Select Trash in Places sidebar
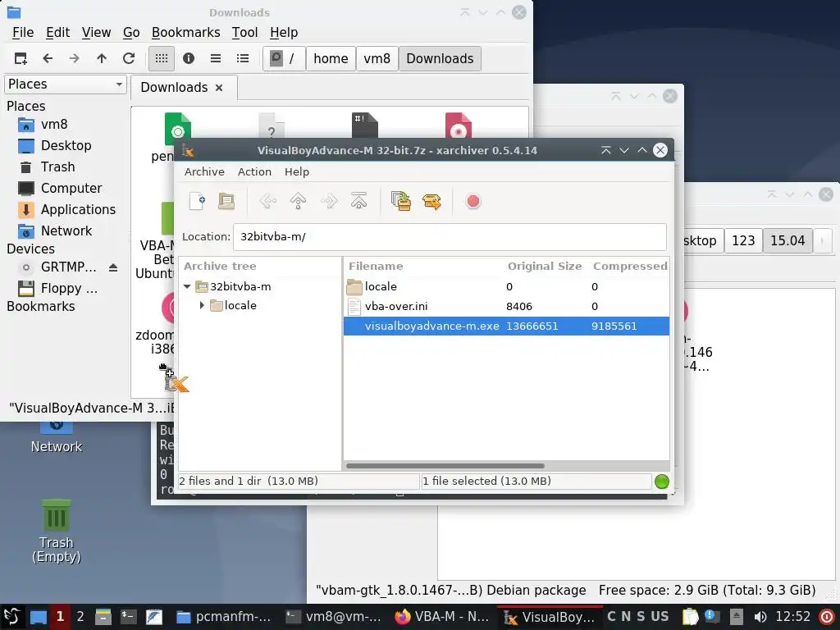Viewport: 840px width, 630px height. coord(57,167)
